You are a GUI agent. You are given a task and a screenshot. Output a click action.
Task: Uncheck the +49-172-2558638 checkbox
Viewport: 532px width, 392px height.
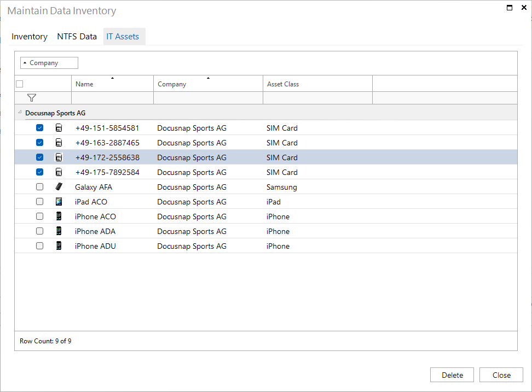click(x=40, y=157)
